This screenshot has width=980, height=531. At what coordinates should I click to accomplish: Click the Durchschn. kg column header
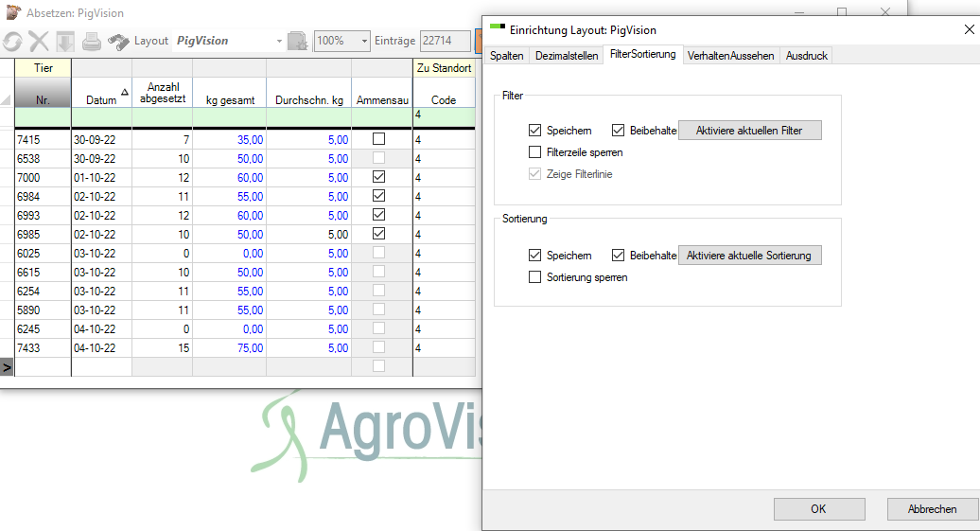point(308,93)
